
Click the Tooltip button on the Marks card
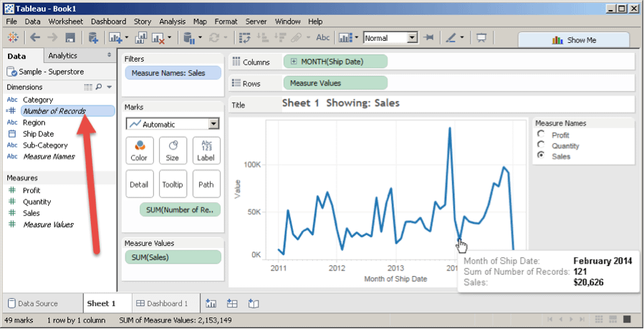pos(172,184)
